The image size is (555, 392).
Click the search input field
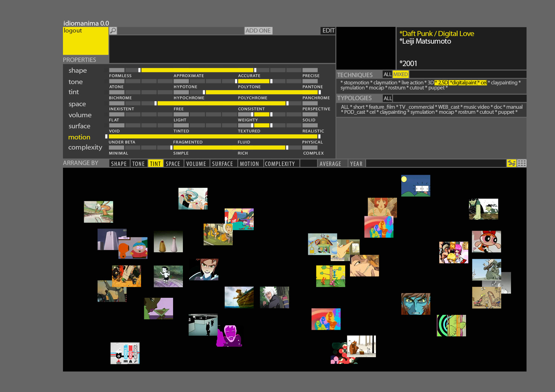pyautogui.click(x=181, y=31)
